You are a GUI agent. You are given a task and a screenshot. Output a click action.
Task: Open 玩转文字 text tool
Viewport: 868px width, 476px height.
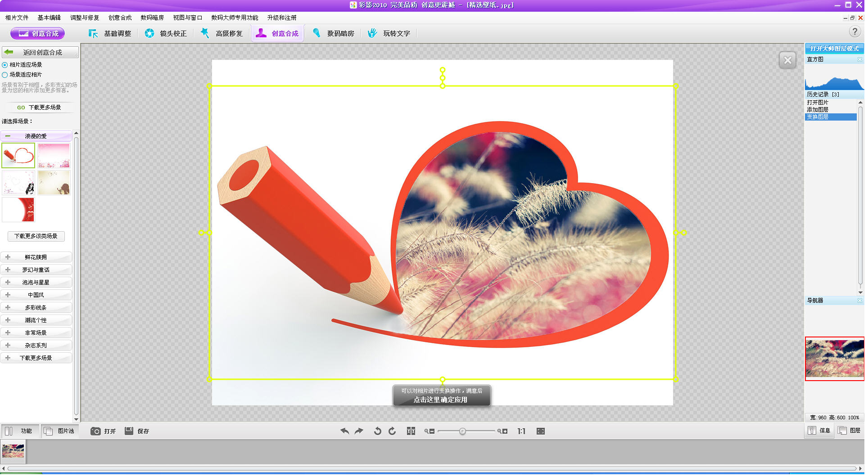(x=390, y=34)
